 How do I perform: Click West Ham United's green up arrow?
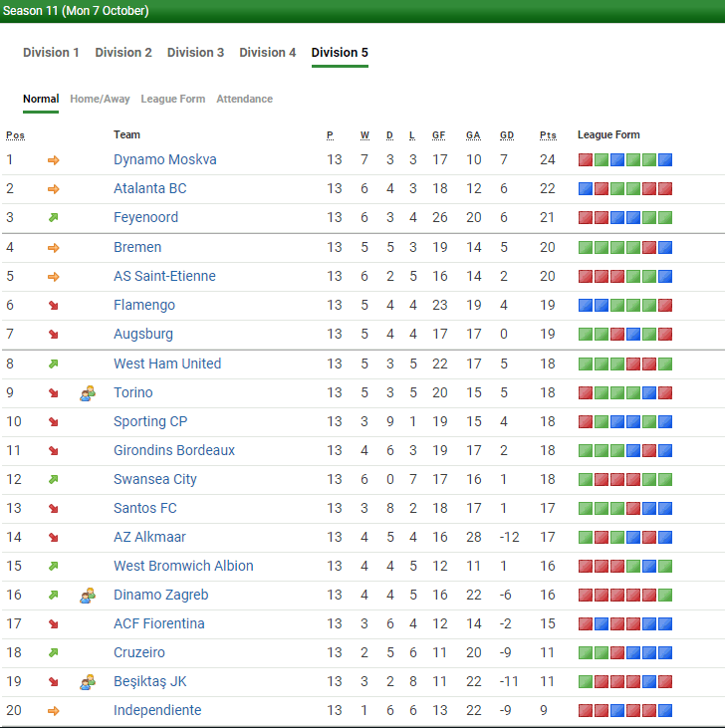pyautogui.click(x=54, y=364)
